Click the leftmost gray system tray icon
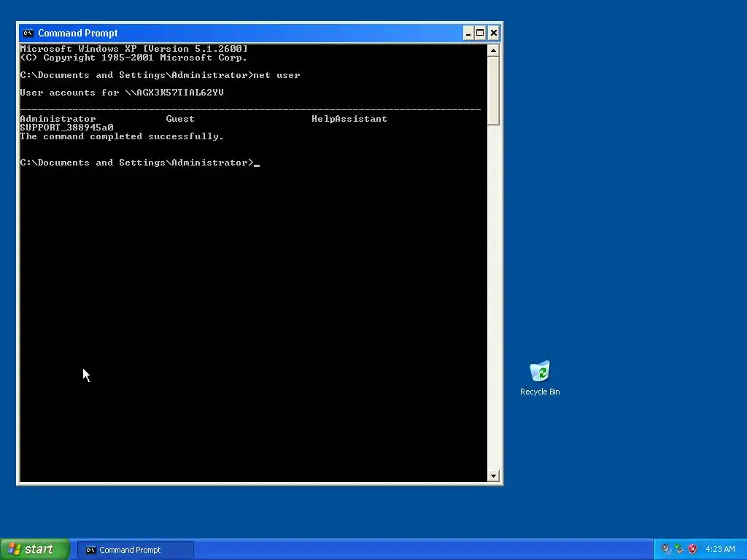The image size is (747, 560). [x=665, y=549]
